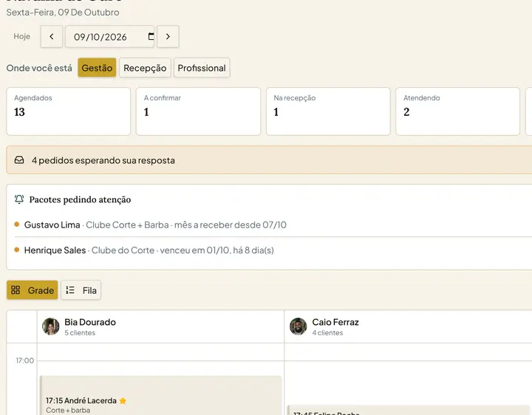Click the orange dot beside Henrique Sales

16,250
